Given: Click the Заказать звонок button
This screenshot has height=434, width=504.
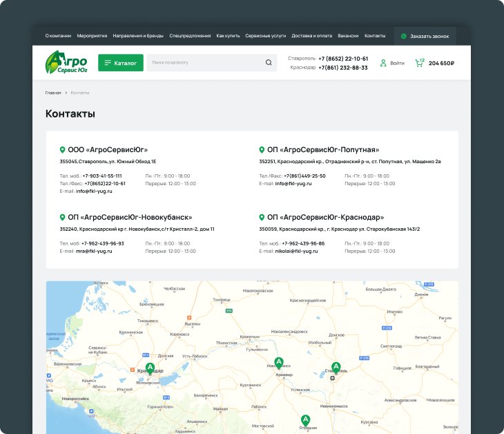Looking at the screenshot, I should (x=425, y=37).
